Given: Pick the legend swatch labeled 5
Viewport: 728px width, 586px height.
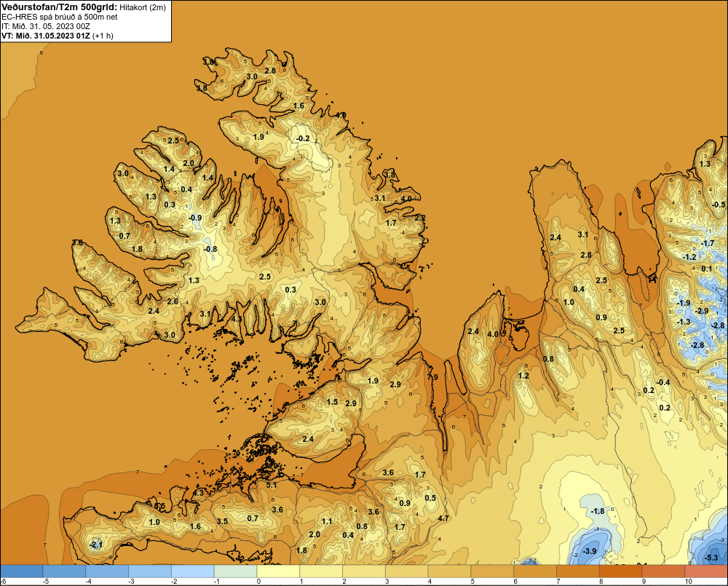Looking at the screenshot, I should (x=492, y=571).
